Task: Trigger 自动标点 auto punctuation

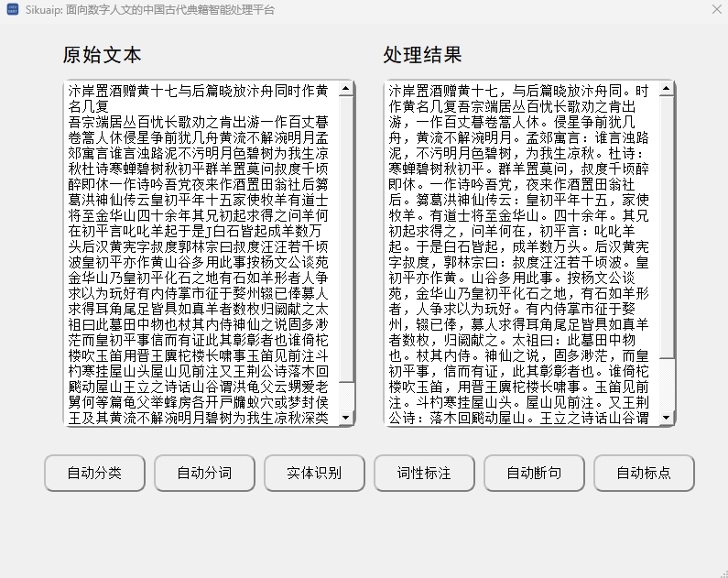Action: [x=644, y=473]
